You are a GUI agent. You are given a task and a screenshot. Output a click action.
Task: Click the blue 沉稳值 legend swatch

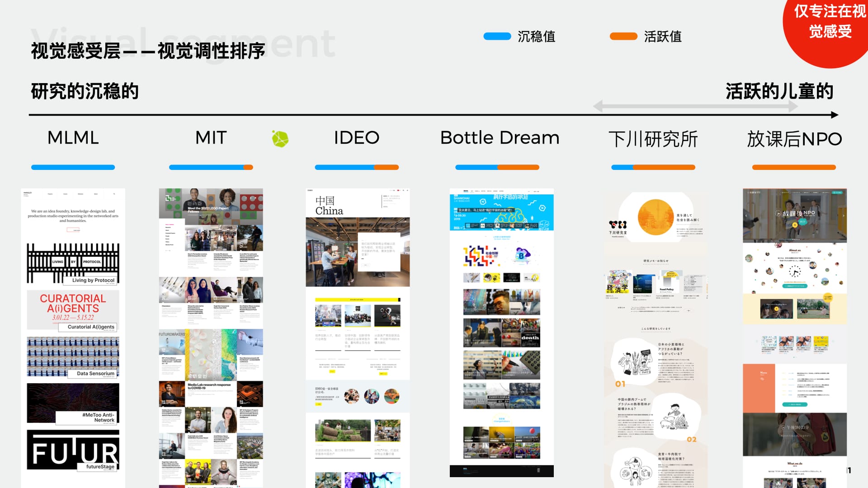click(497, 37)
